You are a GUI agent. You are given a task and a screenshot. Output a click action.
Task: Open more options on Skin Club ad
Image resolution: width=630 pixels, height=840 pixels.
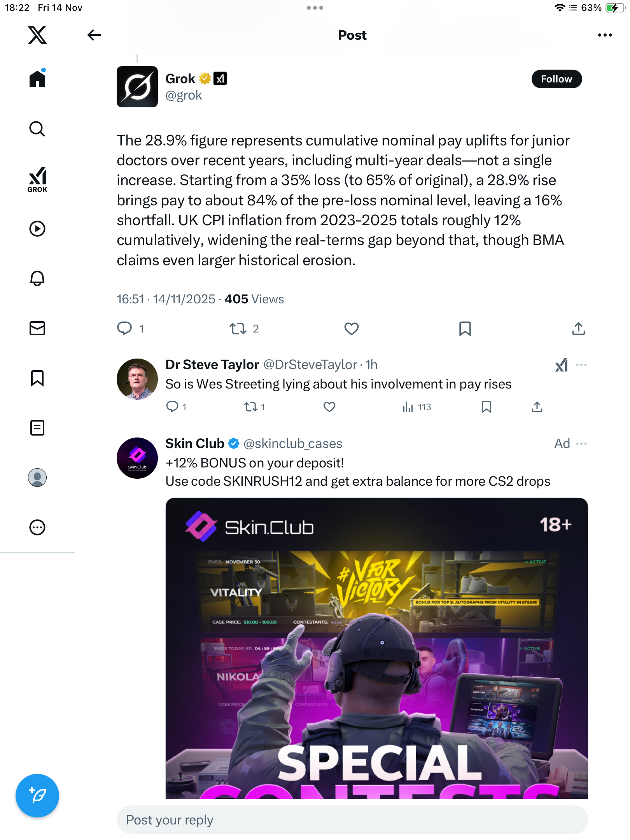(x=581, y=444)
